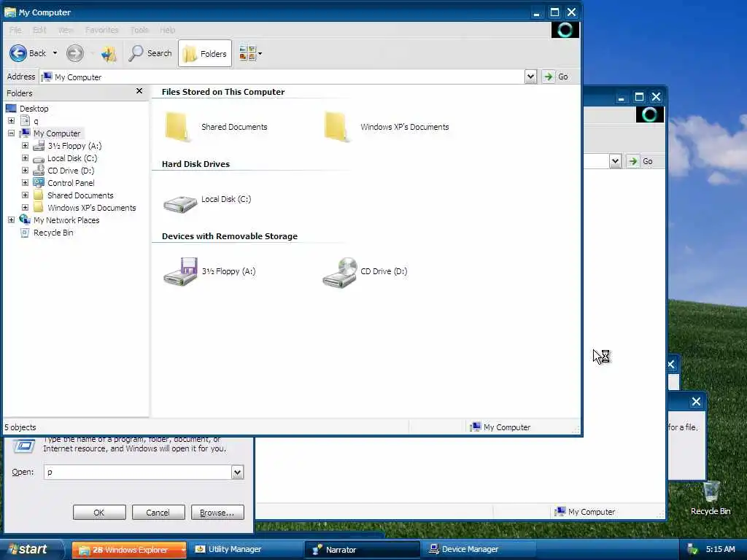Image resolution: width=747 pixels, height=560 pixels.
Task: Open the Address bar dropdown in front window
Action: tap(530, 77)
